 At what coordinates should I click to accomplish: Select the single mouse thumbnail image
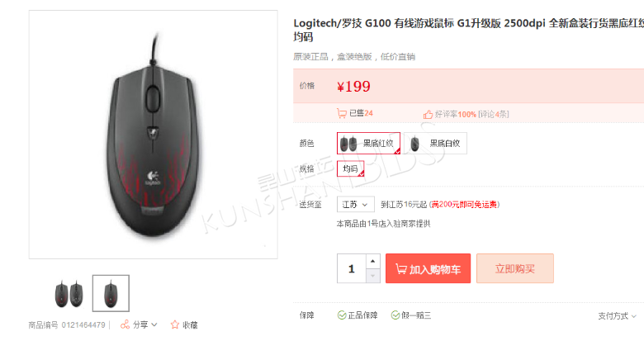pos(111,293)
